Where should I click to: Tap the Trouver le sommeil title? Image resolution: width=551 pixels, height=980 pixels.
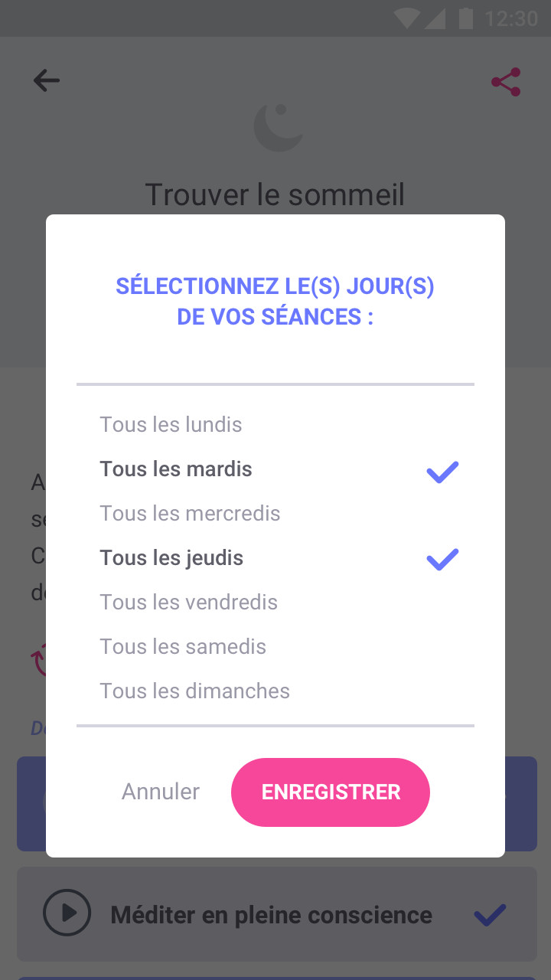[x=275, y=195]
